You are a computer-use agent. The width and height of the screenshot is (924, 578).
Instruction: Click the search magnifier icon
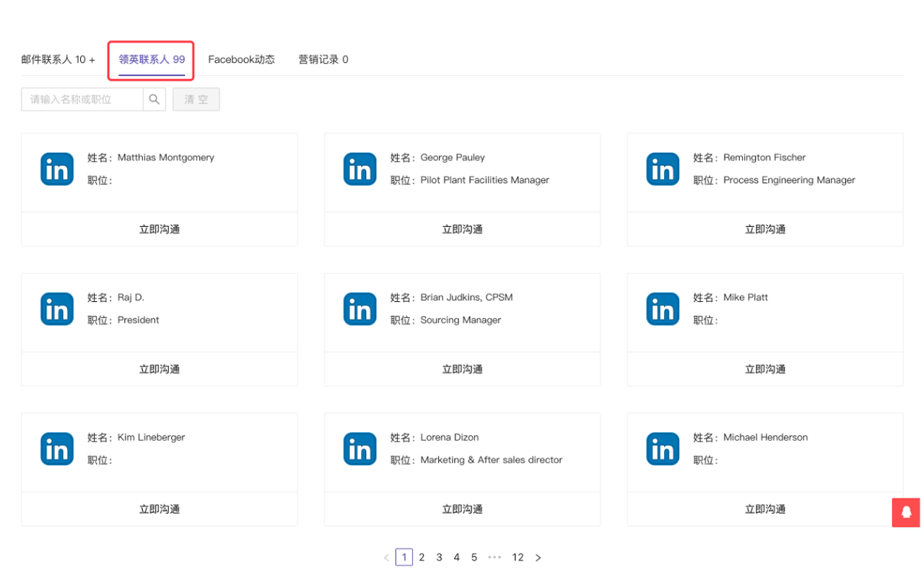tap(154, 99)
